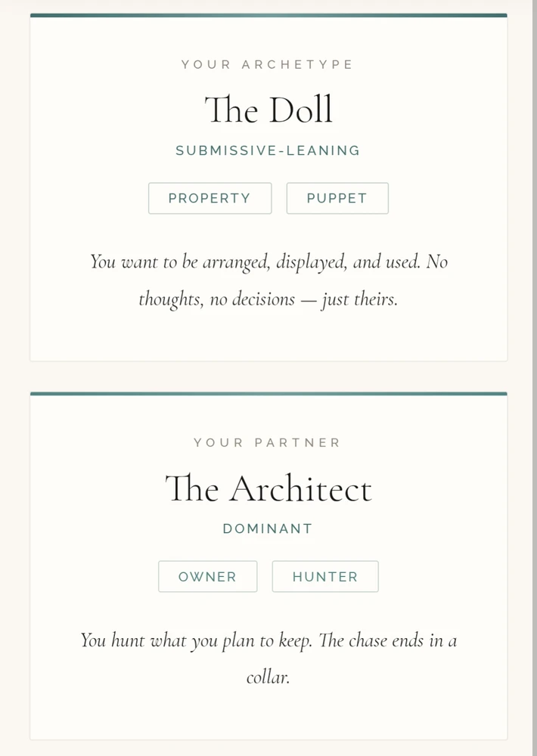Click the gap between the two cards
Viewport: 537px width, 756px height.
tap(268, 377)
